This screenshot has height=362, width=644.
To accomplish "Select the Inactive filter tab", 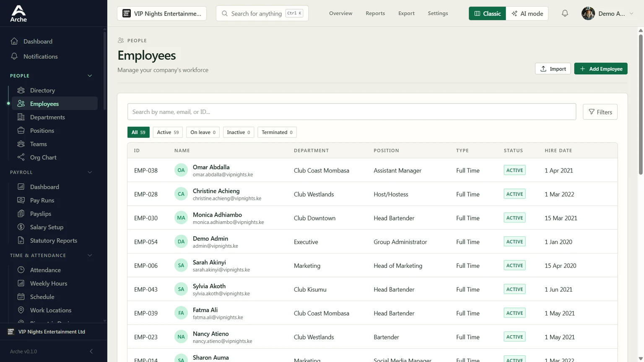I will pos(239,132).
